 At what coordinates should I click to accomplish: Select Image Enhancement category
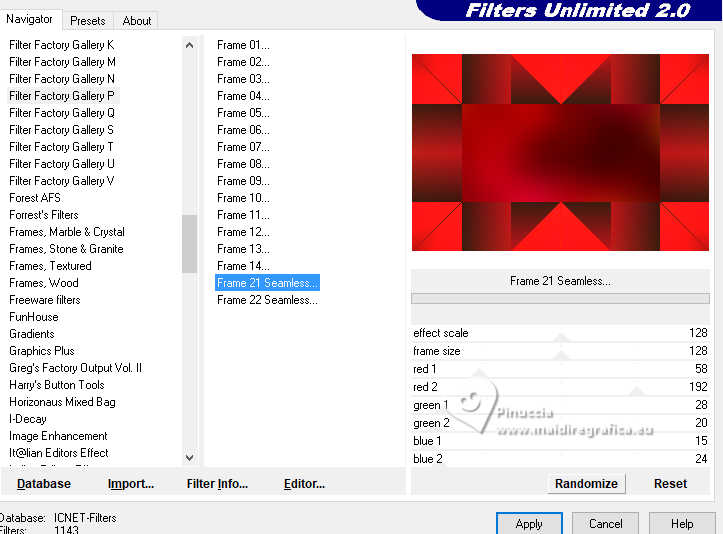pos(58,436)
